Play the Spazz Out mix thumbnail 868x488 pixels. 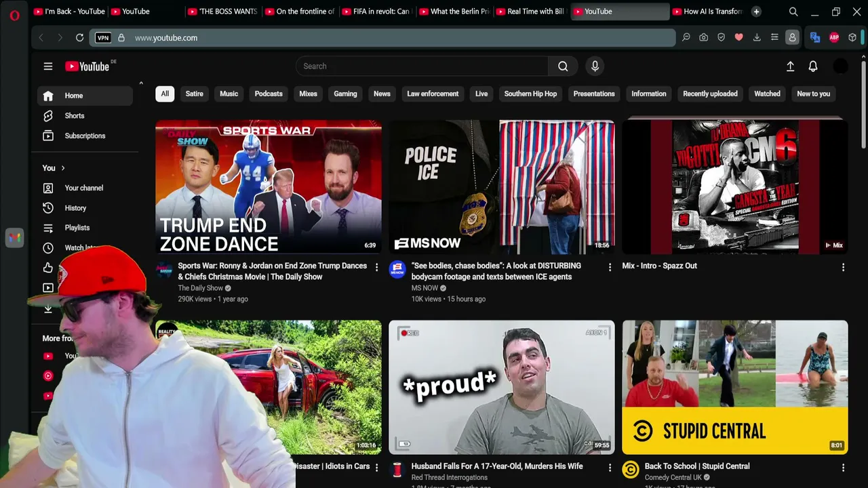(735, 187)
